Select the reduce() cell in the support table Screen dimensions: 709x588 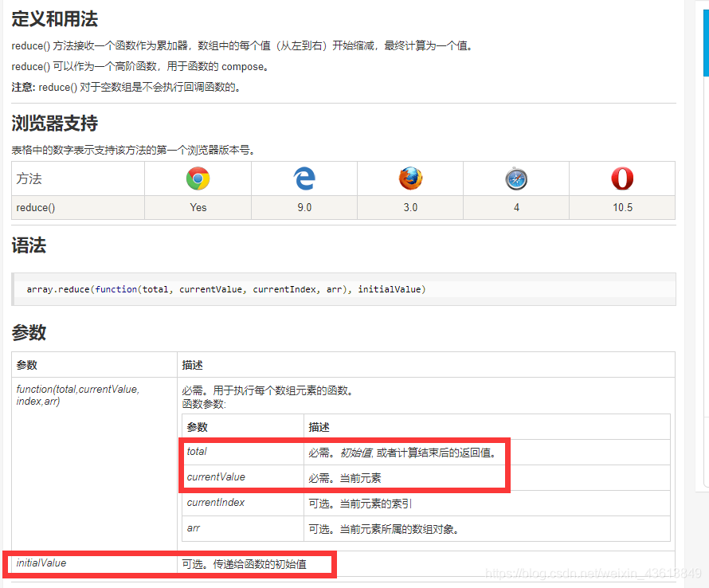click(x=36, y=207)
